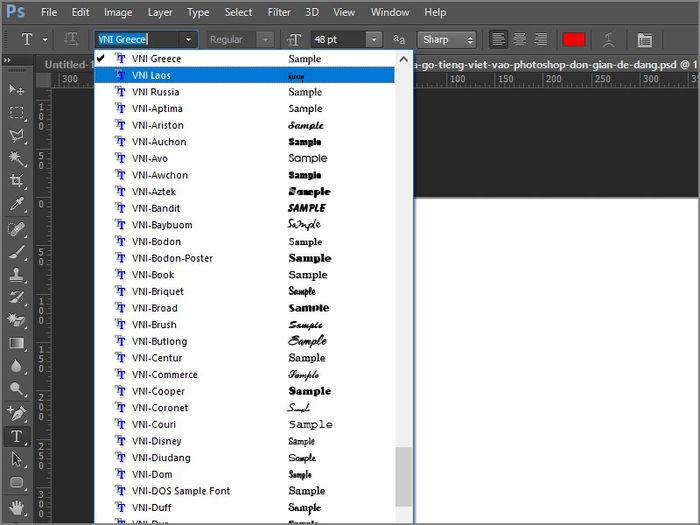Select the Eraser tool
This screenshot has height=525, width=700.
(x=17, y=321)
